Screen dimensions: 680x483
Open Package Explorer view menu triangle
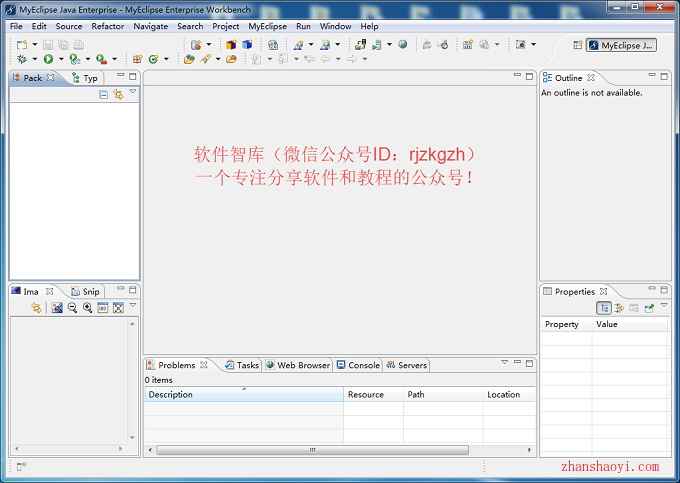[133, 92]
